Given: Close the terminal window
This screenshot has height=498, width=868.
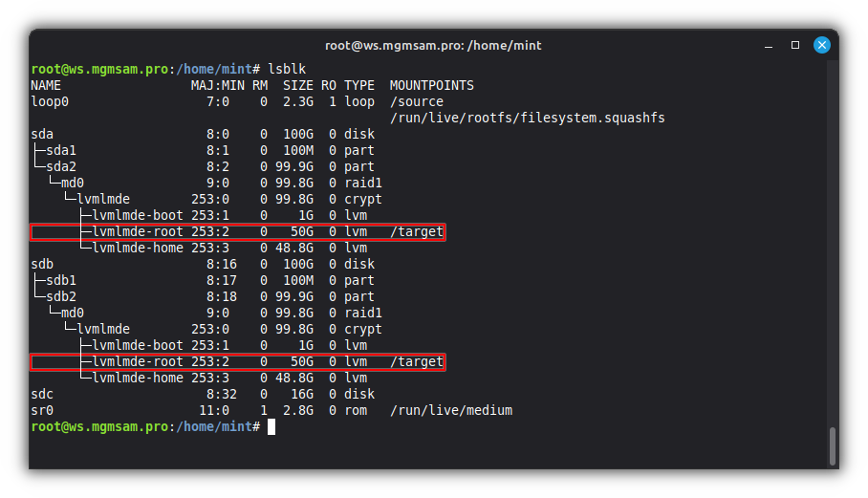Looking at the screenshot, I should (x=821, y=45).
